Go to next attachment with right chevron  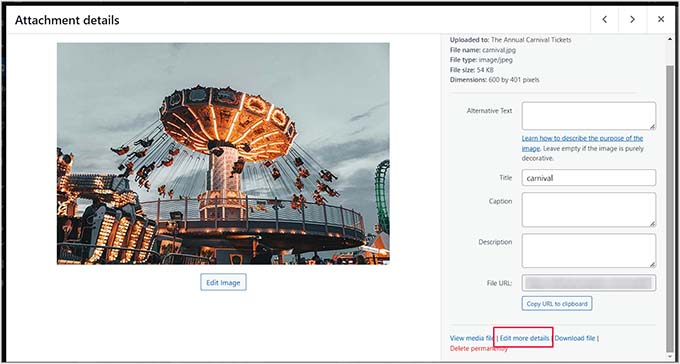tap(632, 20)
